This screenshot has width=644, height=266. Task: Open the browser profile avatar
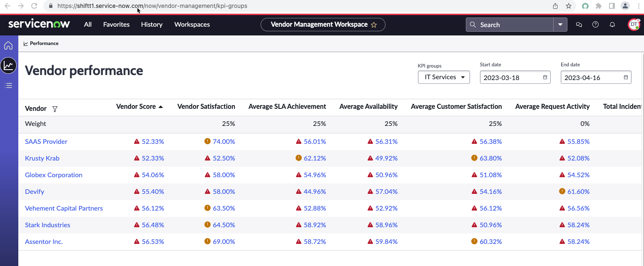[625, 6]
